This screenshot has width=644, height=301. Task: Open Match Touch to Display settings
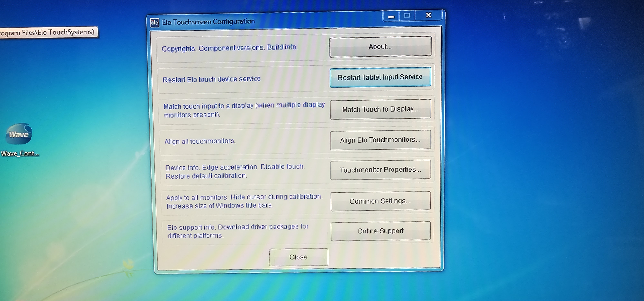tap(380, 109)
